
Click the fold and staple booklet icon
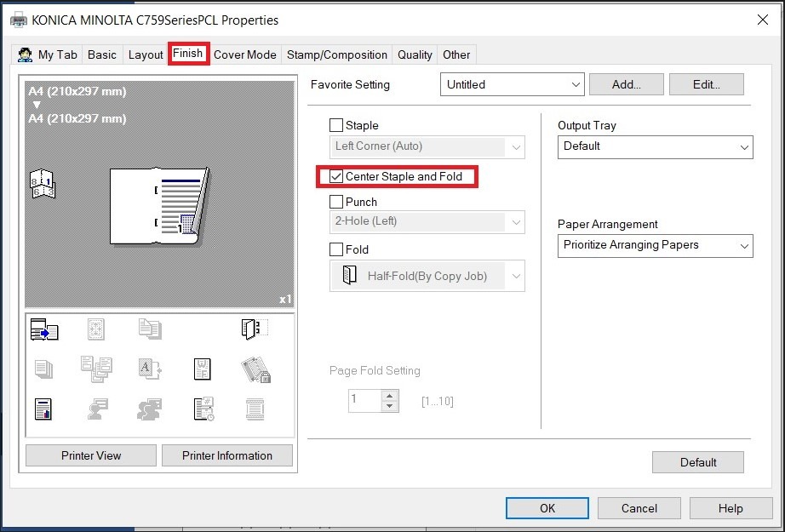pyautogui.click(x=254, y=329)
